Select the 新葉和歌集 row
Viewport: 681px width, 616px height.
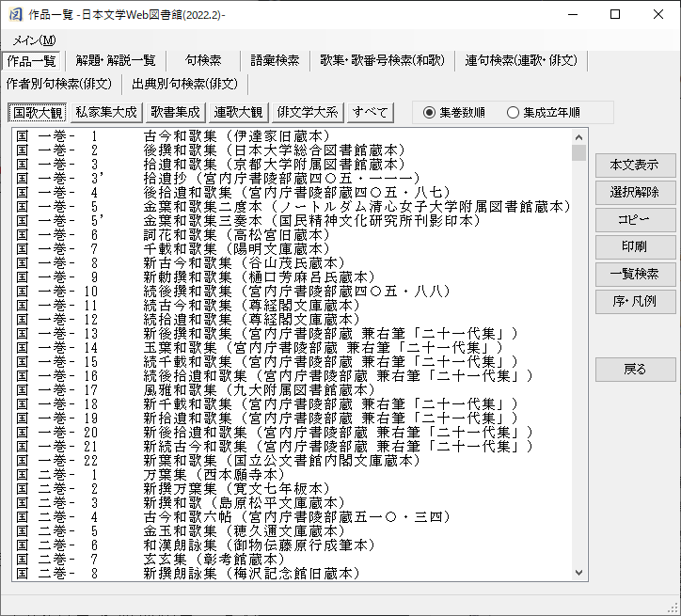coord(292,461)
